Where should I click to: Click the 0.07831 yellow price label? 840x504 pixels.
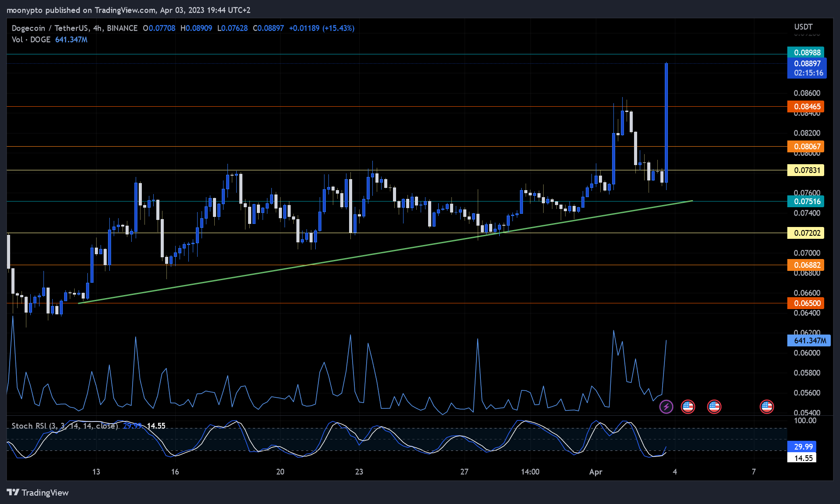click(x=806, y=170)
